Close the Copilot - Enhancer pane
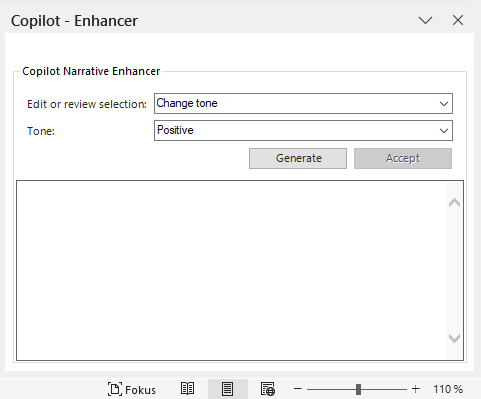Viewport: 481px width, 399px height. 458,20
